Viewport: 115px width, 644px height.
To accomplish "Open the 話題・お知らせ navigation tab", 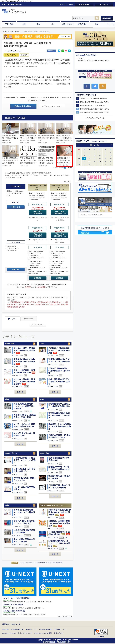I will [x=67, y=24].
